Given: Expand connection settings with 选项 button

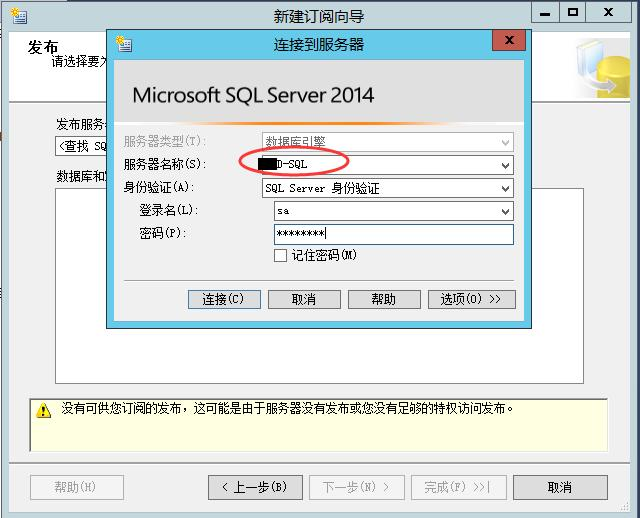Looking at the screenshot, I should [x=471, y=299].
